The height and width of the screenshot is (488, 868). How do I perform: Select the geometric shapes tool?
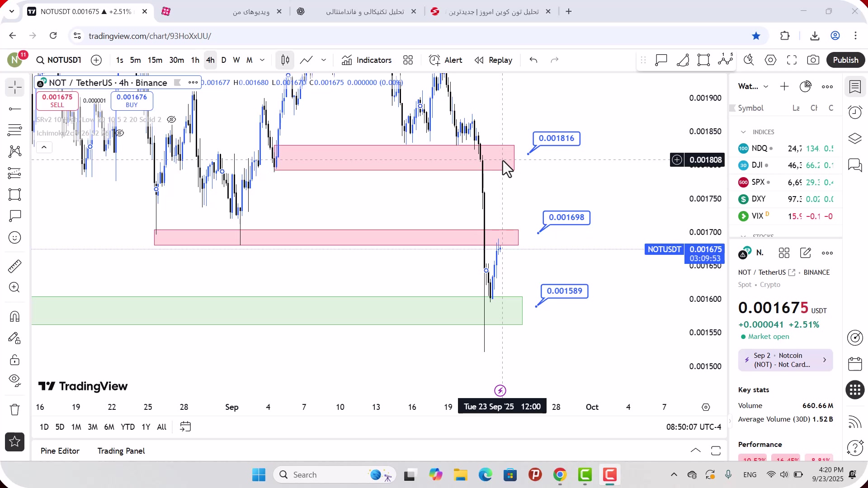point(15,195)
